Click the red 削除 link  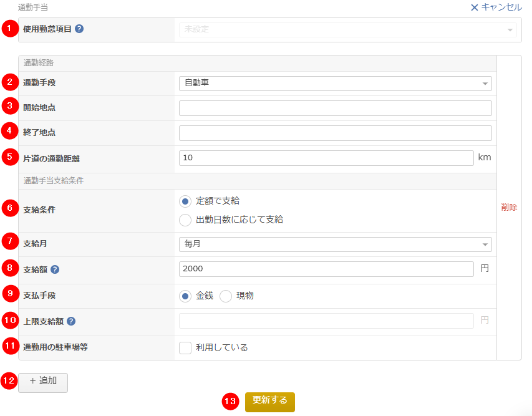pyautogui.click(x=509, y=208)
